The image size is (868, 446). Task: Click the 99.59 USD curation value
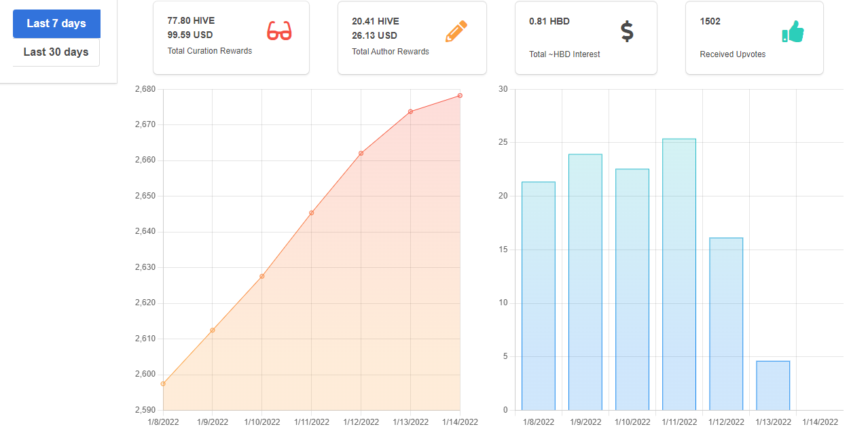point(190,35)
